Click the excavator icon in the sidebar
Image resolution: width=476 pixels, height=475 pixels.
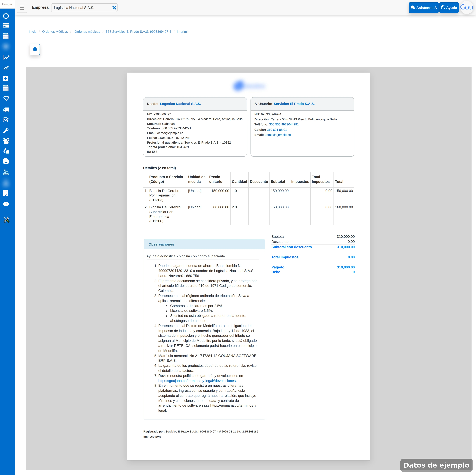pyautogui.click(x=6, y=151)
